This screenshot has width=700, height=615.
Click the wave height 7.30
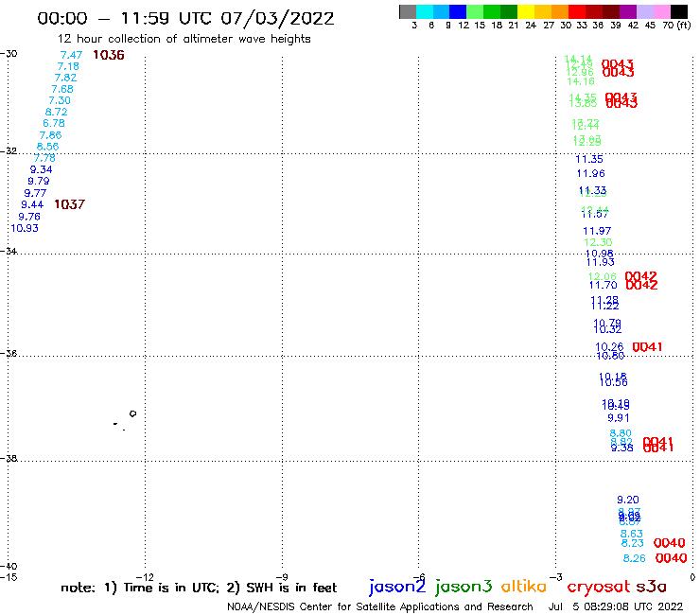click(x=60, y=100)
